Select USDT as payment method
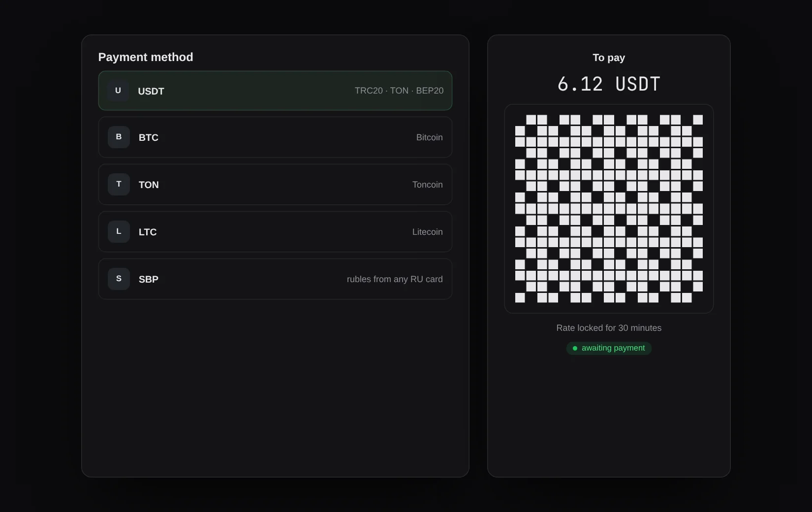This screenshot has width=812, height=512. point(275,91)
